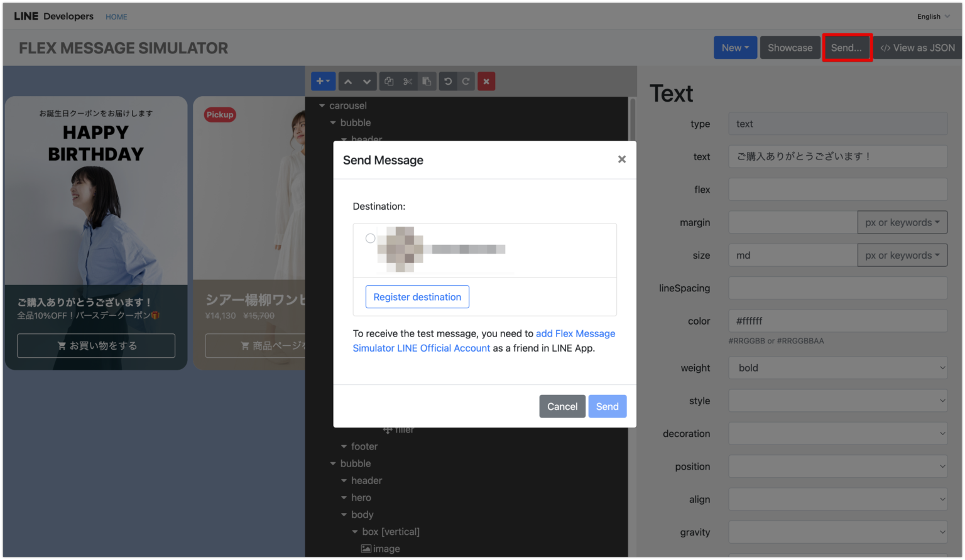This screenshot has height=560, width=965.
Task: Cut the selected component with the scissors icon
Action: 407,81
